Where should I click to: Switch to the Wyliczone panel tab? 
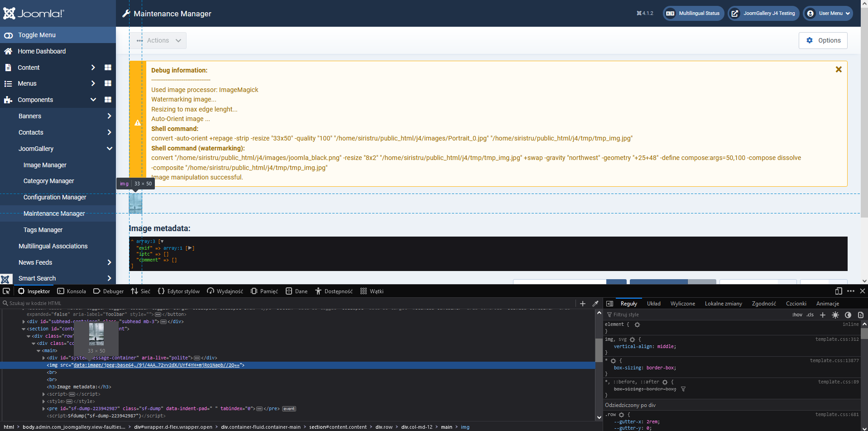tap(682, 304)
